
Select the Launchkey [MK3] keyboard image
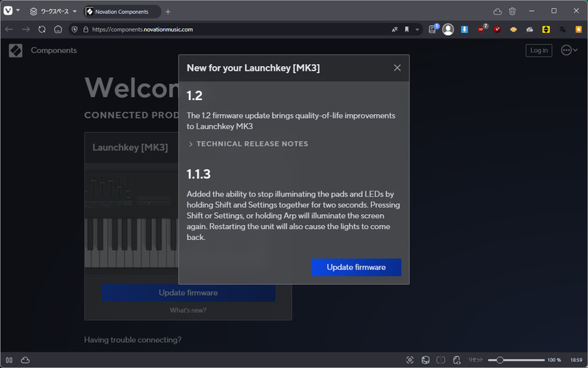(132, 219)
